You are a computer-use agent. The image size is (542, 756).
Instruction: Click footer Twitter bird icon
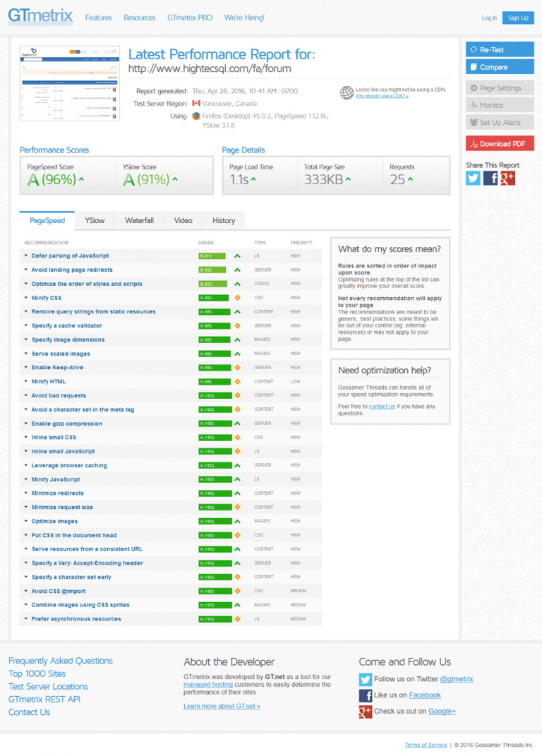366,679
